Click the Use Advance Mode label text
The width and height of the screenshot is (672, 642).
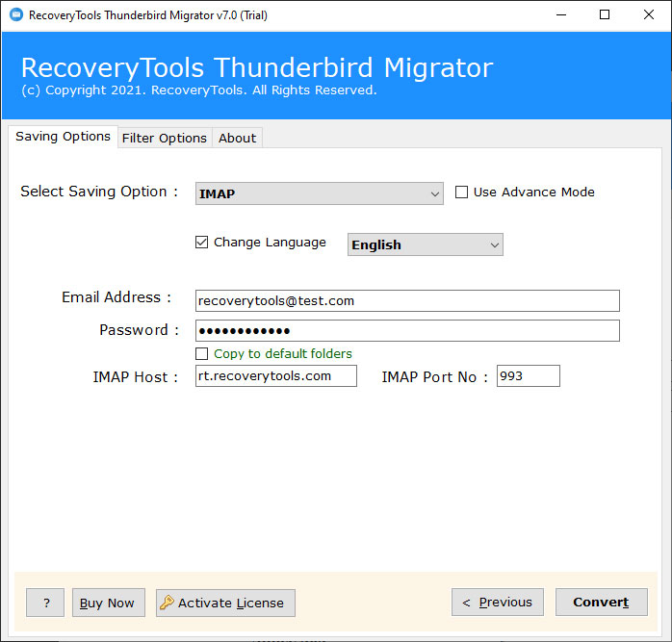(x=534, y=192)
